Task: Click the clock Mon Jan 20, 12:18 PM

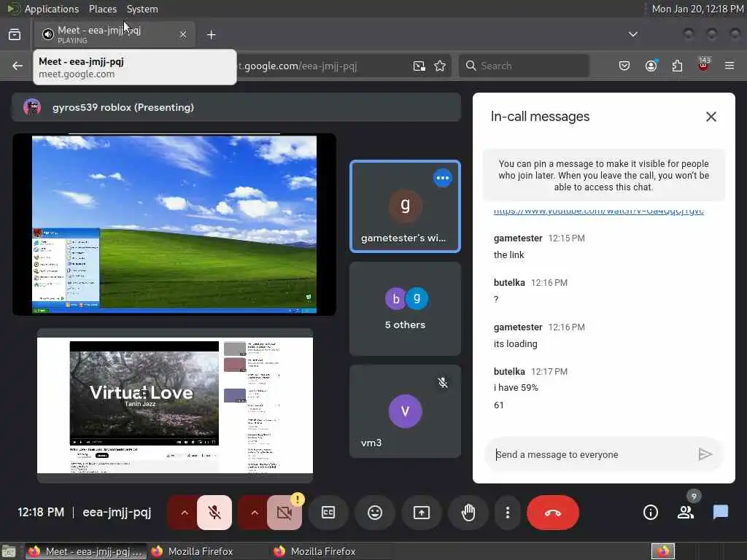Action: (x=697, y=9)
